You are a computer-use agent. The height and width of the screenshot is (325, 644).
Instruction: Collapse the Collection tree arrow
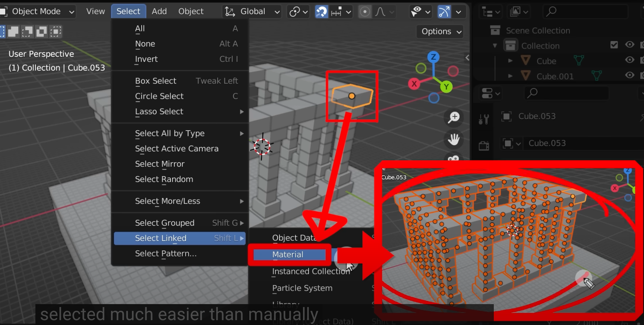coord(495,46)
